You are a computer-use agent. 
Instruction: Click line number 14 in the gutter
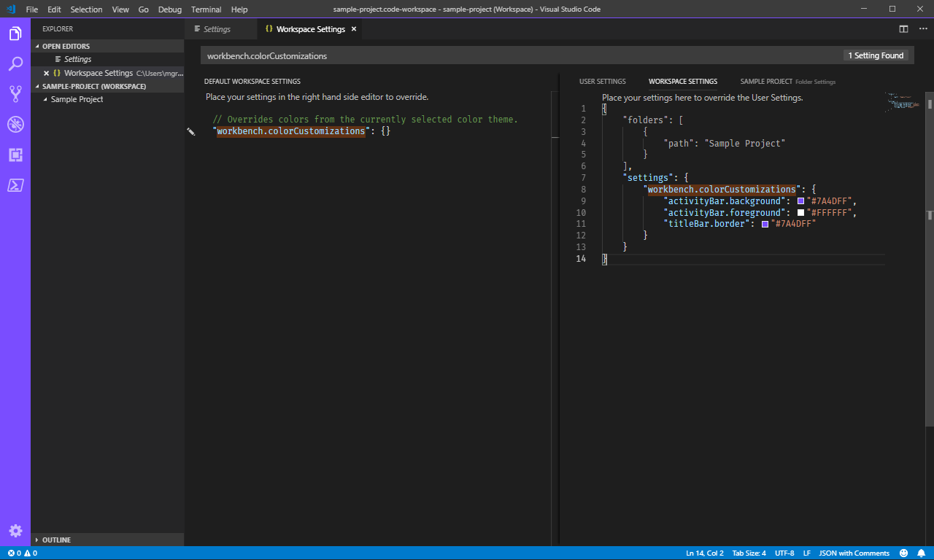pos(581,259)
